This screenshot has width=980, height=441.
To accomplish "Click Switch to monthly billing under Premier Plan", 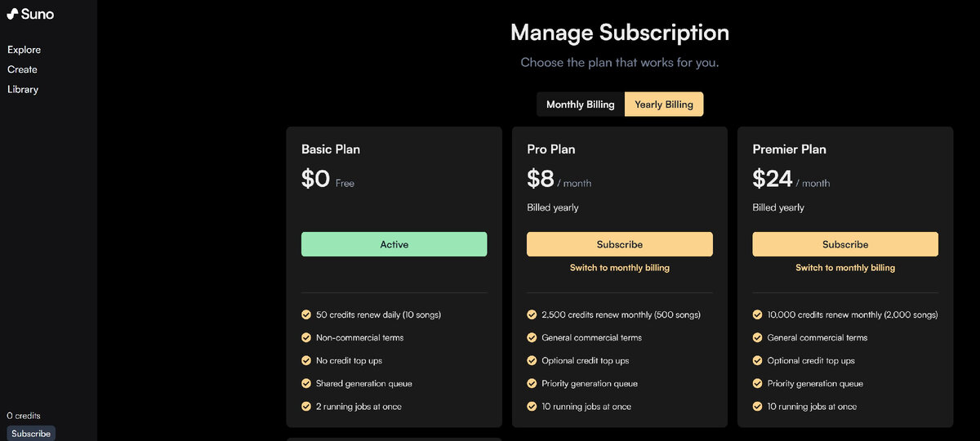I will pyautogui.click(x=845, y=268).
